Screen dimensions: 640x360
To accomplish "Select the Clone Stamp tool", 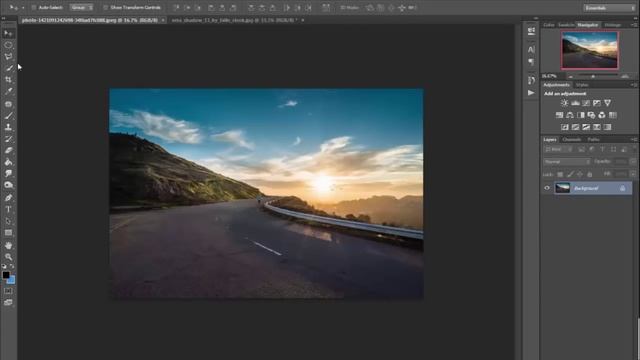I will (8, 127).
